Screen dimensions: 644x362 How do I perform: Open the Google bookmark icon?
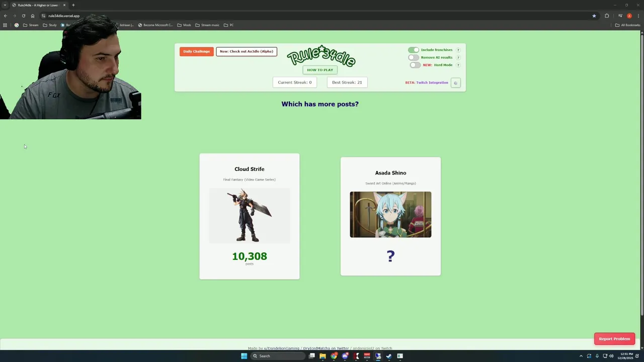17,25
